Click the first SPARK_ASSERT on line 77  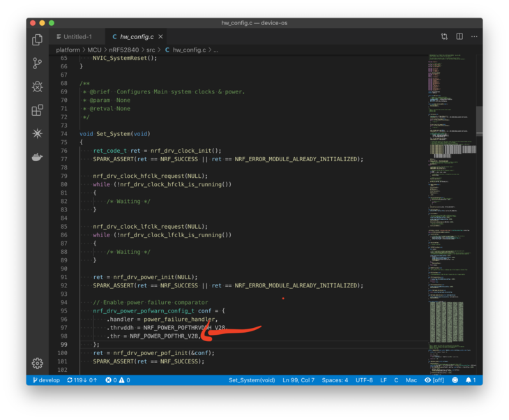pos(113,159)
